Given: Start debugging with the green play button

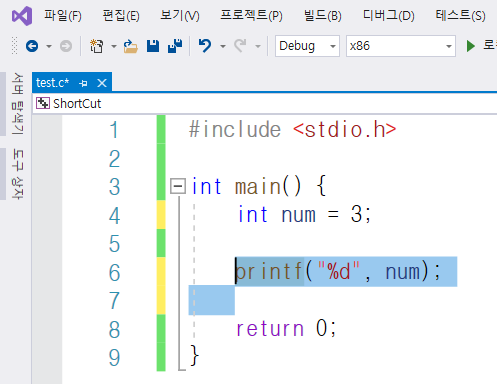Looking at the screenshot, I should (x=471, y=46).
